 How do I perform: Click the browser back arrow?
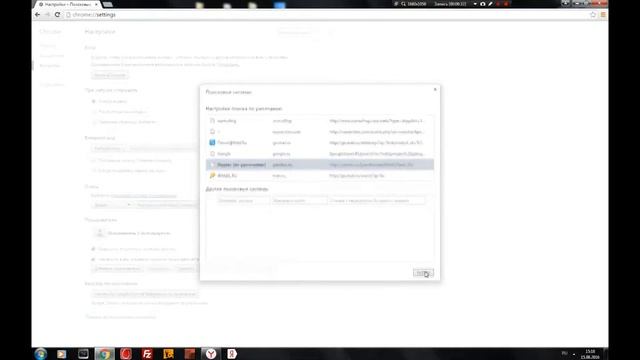tap(38, 15)
